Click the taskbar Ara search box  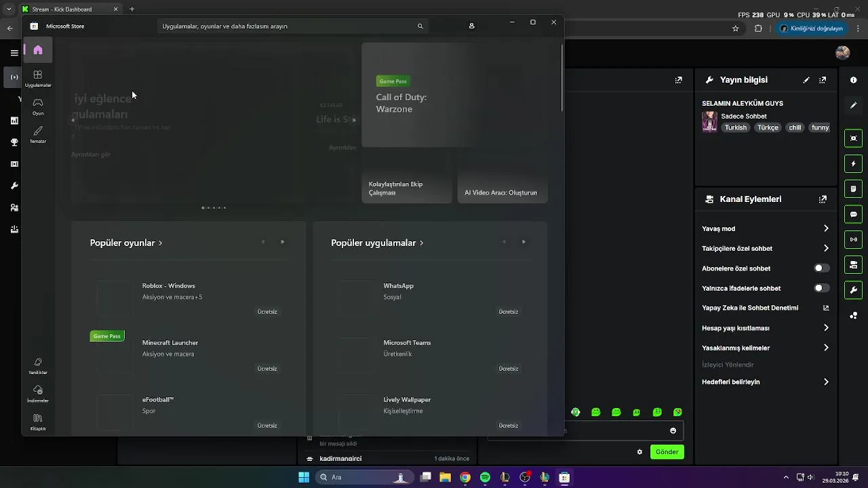coord(363,478)
